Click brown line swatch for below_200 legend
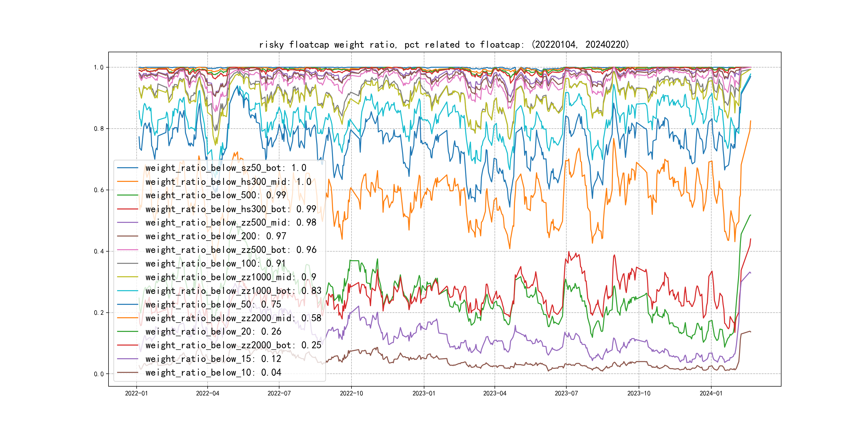 127,236
